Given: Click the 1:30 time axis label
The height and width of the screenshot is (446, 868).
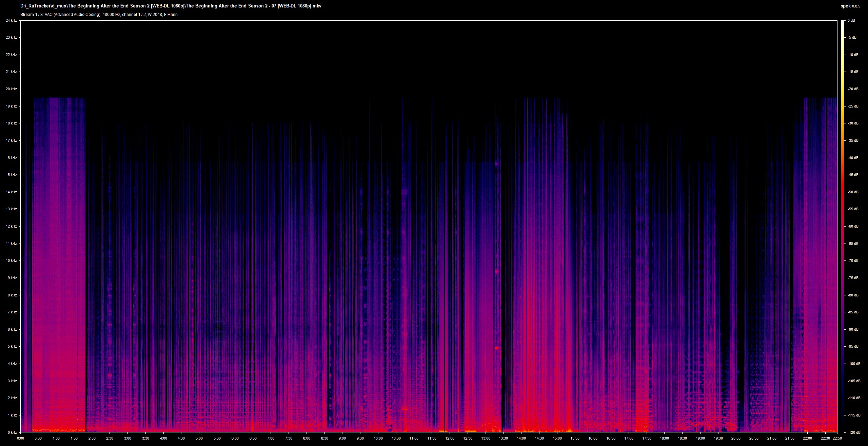Looking at the screenshot, I should [74, 438].
